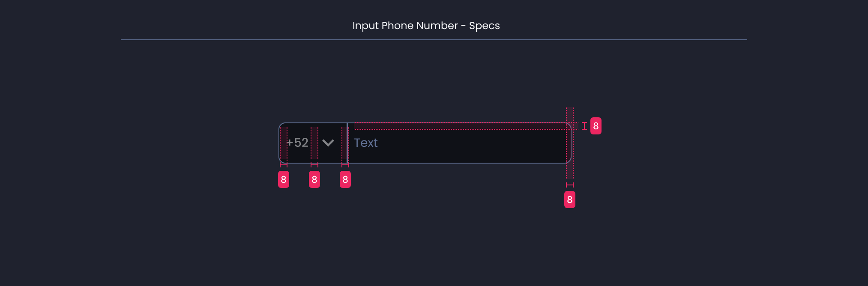The image size is (868, 286).
Task: Click the 8 badge after the country code
Action: [x=314, y=179]
